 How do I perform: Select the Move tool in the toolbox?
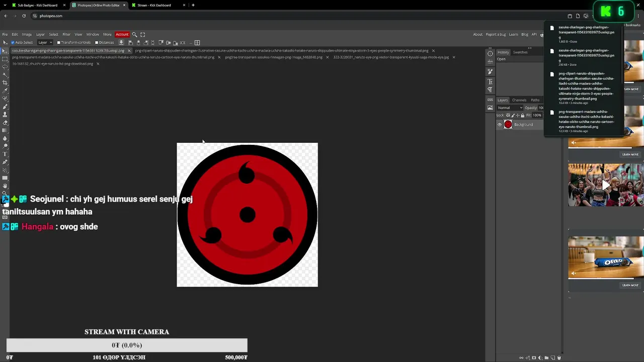pyautogui.click(x=5, y=51)
